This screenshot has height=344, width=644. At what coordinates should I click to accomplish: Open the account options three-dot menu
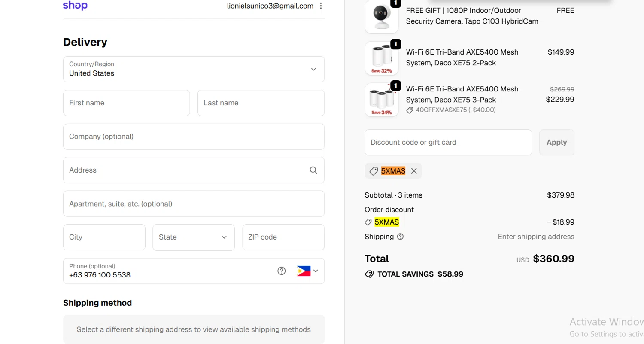coord(321,6)
